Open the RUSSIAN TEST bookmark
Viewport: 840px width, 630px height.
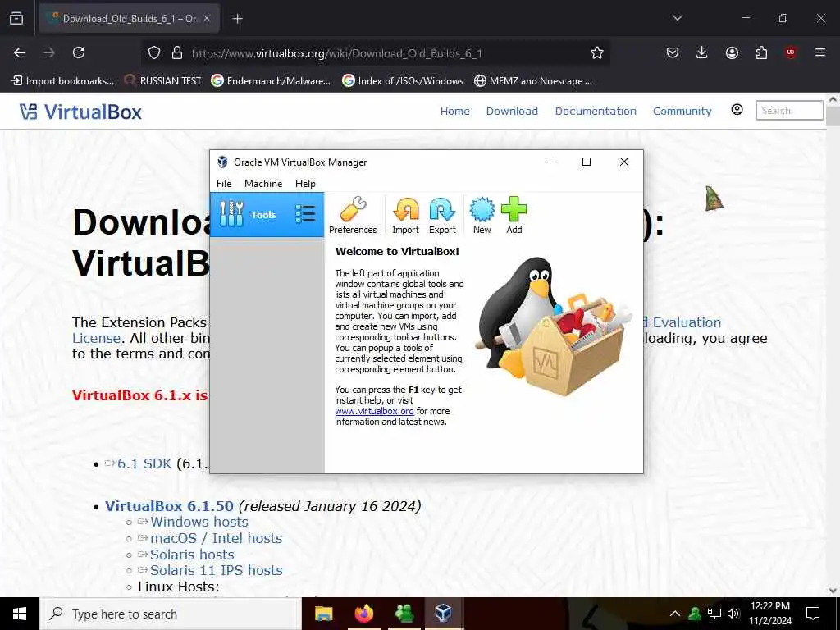(x=163, y=81)
